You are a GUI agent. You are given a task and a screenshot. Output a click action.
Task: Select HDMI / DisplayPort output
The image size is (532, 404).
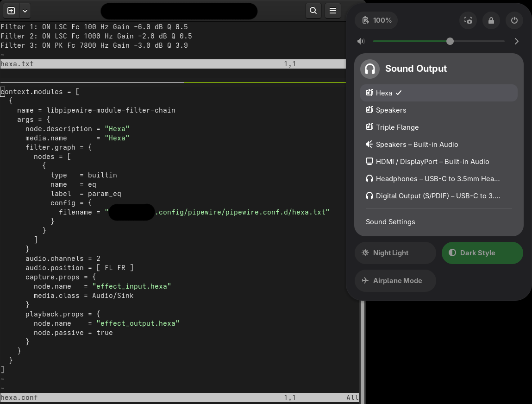point(438,162)
